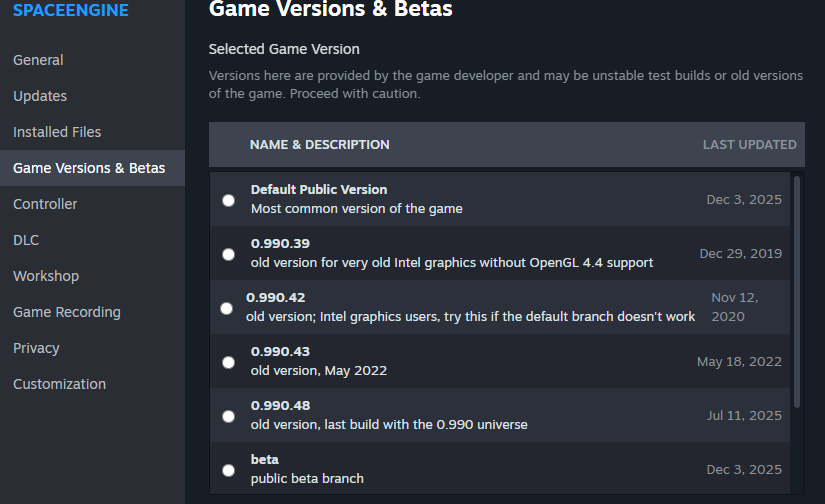Navigate to the Workshop section

46,276
